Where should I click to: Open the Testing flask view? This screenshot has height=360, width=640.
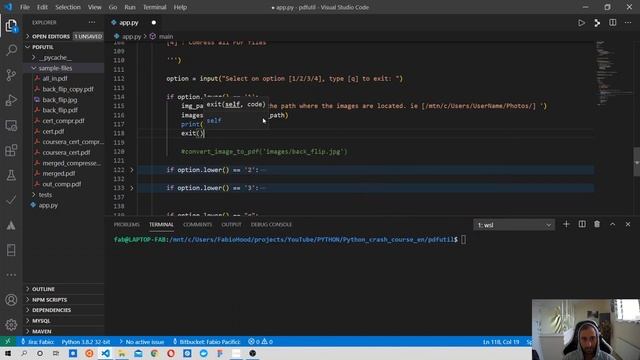11,175
